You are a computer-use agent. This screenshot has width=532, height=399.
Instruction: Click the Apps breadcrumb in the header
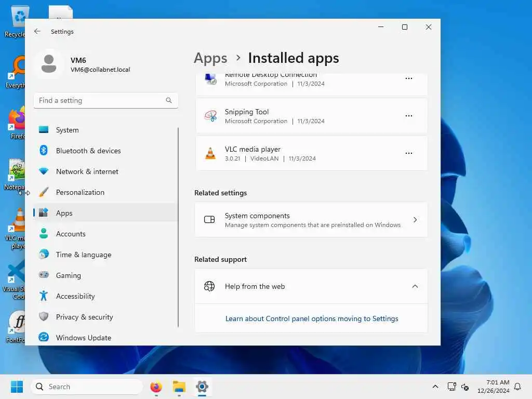click(x=210, y=58)
